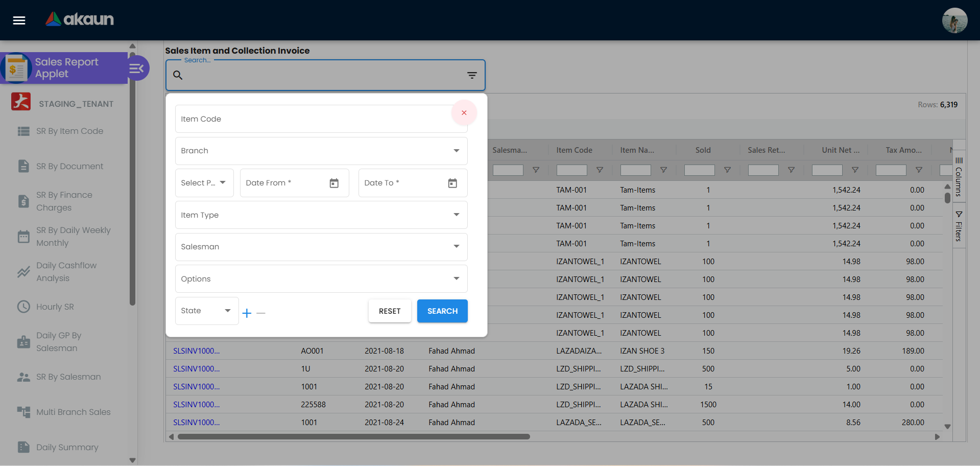Open the SLSINV1000... invoice link for AO001
This screenshot has width=980, height=466.
click(196, 351)
